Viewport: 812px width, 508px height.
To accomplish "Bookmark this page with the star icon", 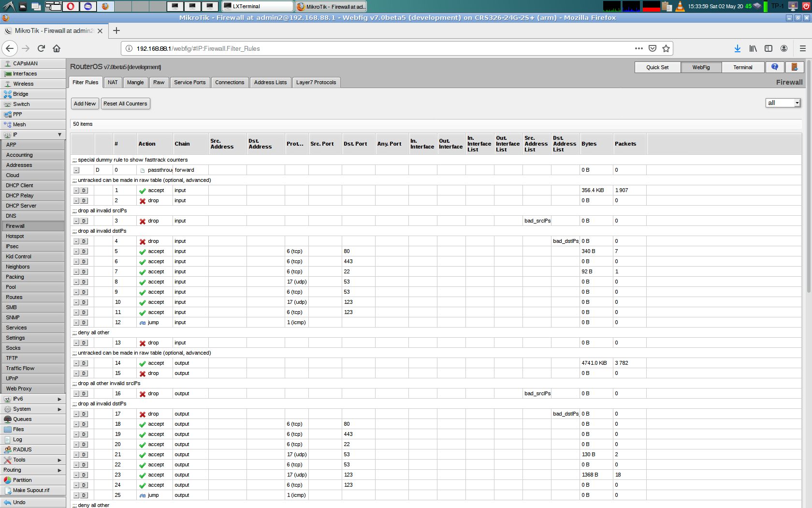I will (666, 48).
